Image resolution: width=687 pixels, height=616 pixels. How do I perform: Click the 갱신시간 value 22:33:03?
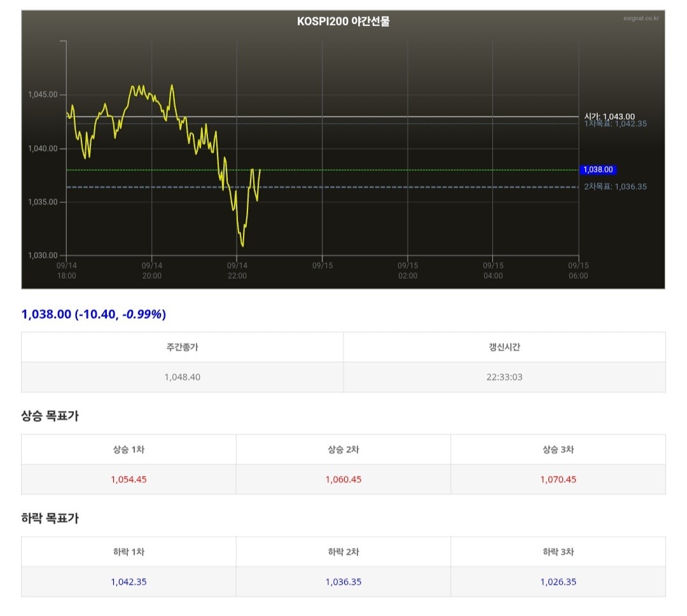pyautogui.click(x=504, y=377)
